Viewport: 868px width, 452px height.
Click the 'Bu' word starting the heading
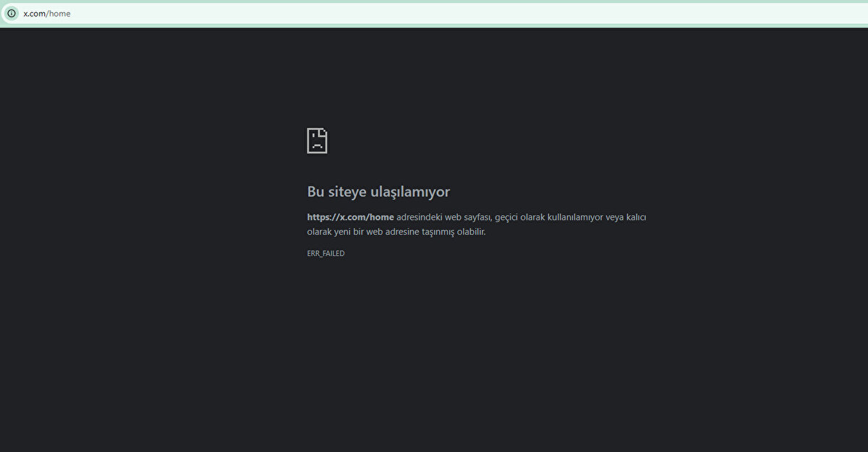point(315,192)
